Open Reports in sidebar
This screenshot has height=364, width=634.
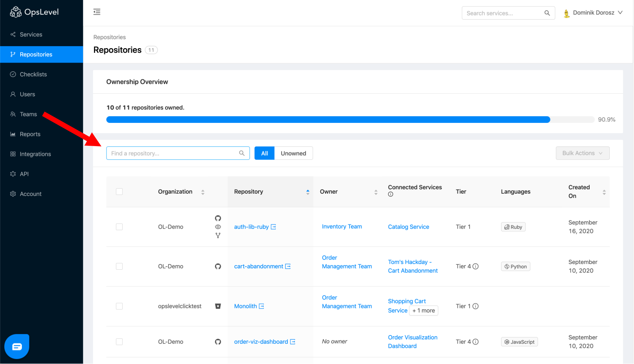41,134
